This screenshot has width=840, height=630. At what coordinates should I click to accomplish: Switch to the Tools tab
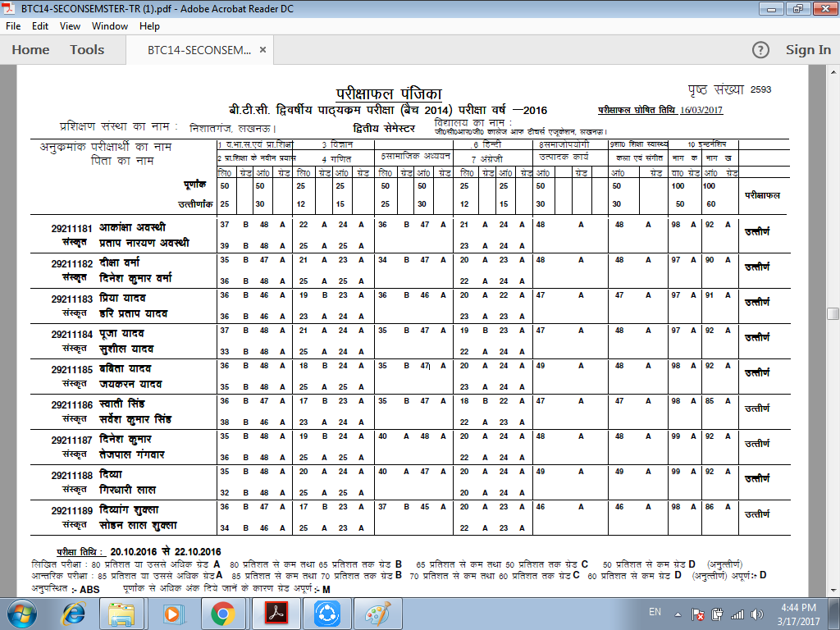point(87,50)
